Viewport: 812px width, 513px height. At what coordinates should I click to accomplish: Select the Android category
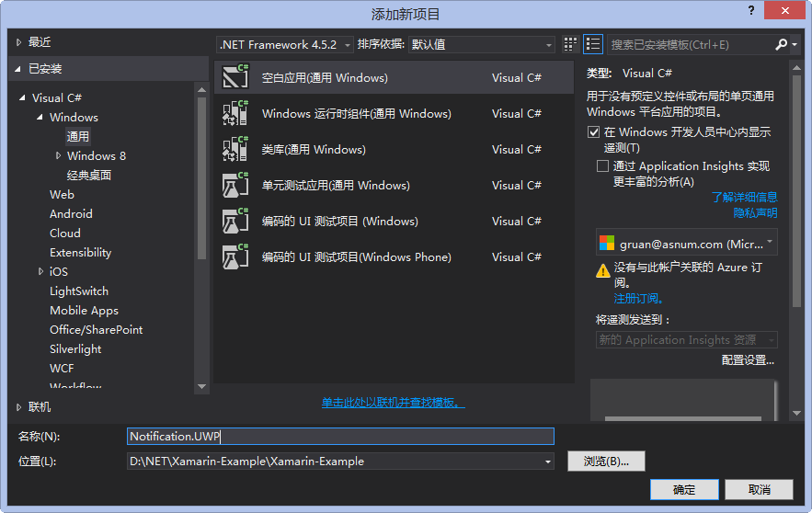(x=71, y=214)
